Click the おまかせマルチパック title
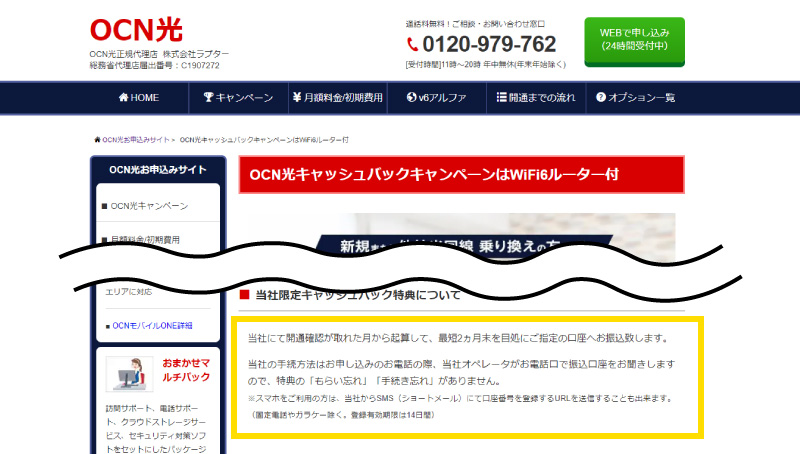Screen dimensions: 800x454 pos(186,370)
